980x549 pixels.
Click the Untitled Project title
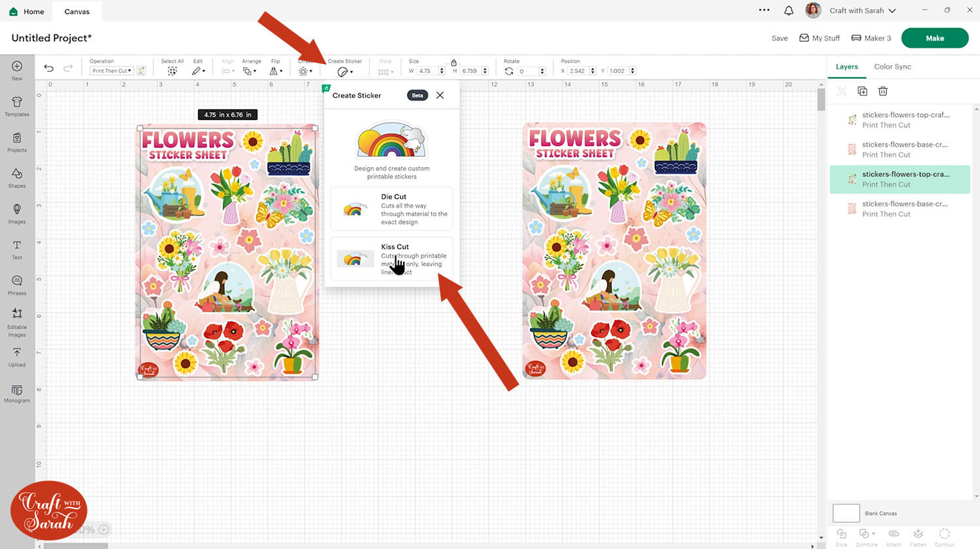tap(52, 38)
